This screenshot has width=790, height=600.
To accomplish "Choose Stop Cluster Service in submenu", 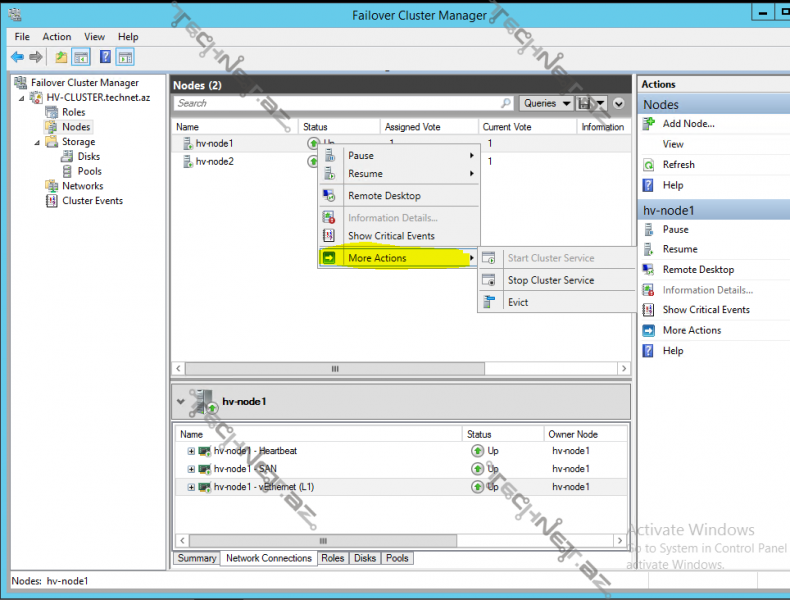I will coord(550,281).
